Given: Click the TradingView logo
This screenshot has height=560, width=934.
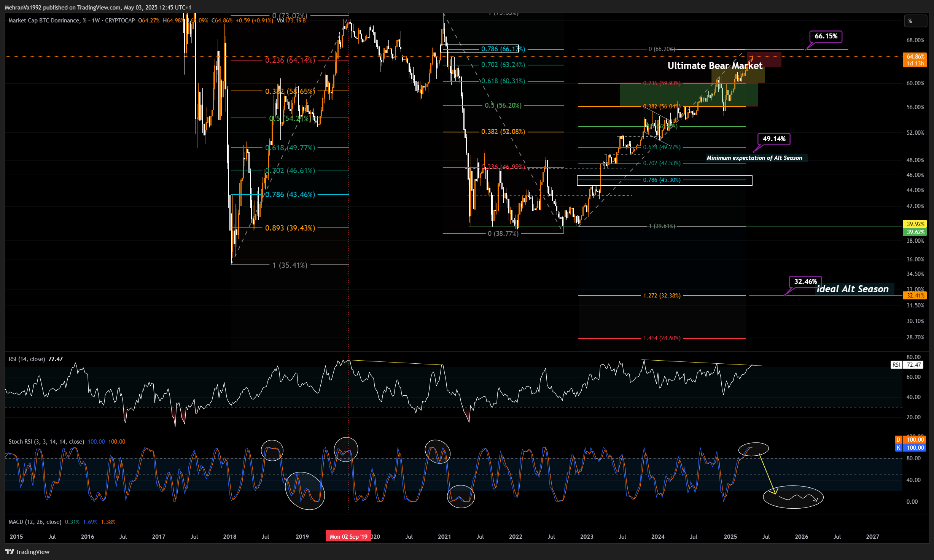Looking at the screenshot, I should (27, 552).
